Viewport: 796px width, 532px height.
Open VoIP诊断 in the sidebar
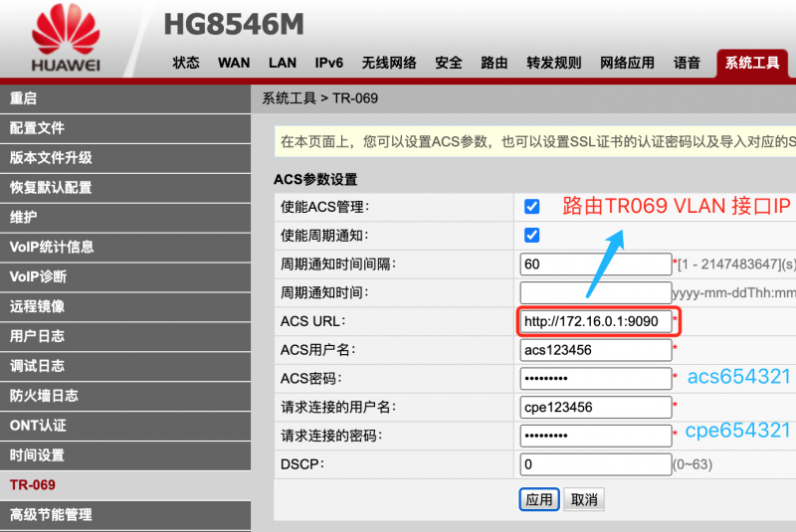125,276
